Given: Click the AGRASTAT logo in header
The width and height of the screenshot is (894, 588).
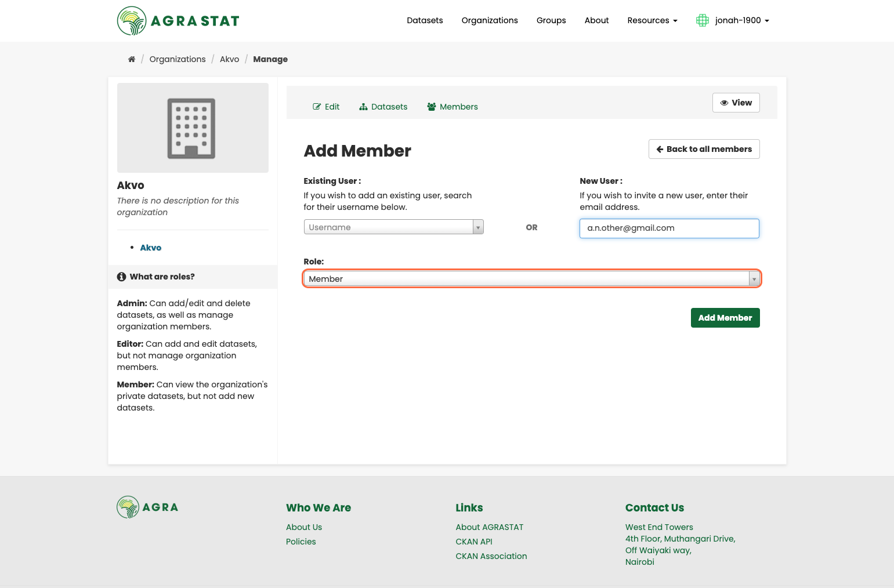Looking at the screenshot, I should [x=178, y=21].
